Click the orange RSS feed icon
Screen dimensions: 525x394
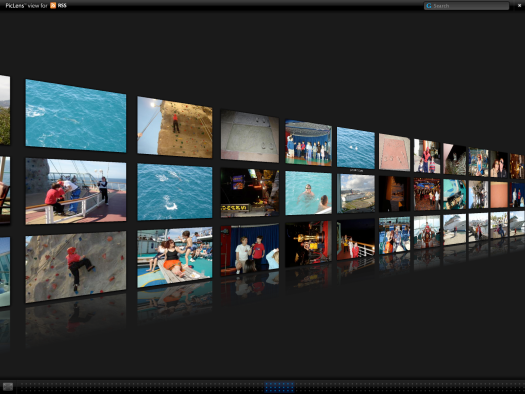53,5
